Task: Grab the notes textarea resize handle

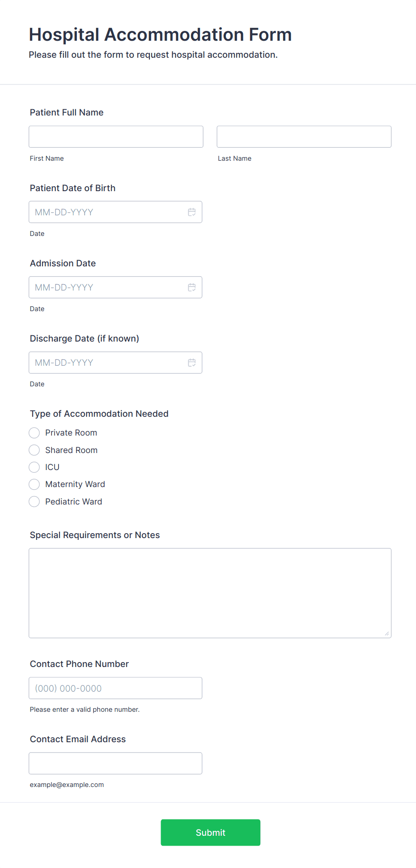Action: click(x=386, y=633)
